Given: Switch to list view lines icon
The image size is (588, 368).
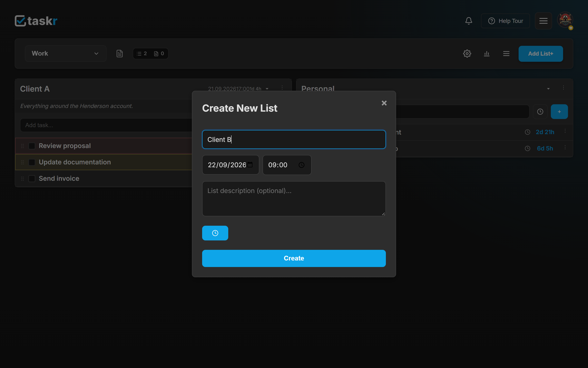Looking at the screenshot, I should tap(506, 54).
